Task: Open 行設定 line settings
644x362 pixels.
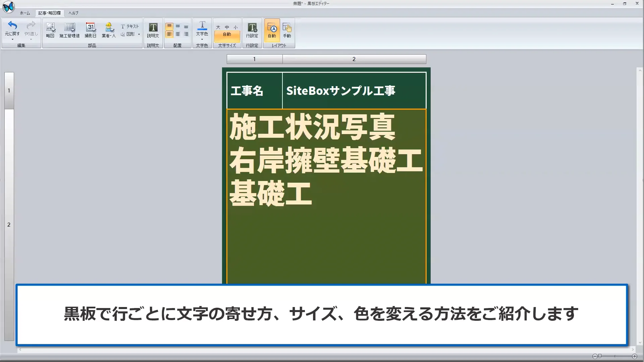Action: pyautogui.click(x=252, y=30)
